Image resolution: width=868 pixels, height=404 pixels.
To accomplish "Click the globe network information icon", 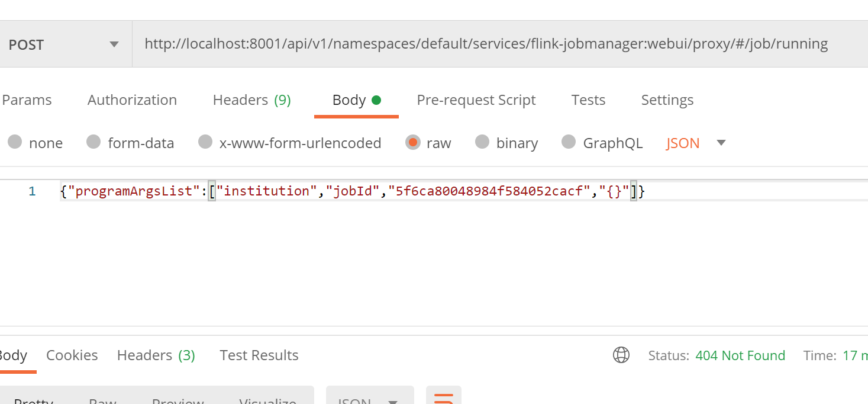I will 621,355.
